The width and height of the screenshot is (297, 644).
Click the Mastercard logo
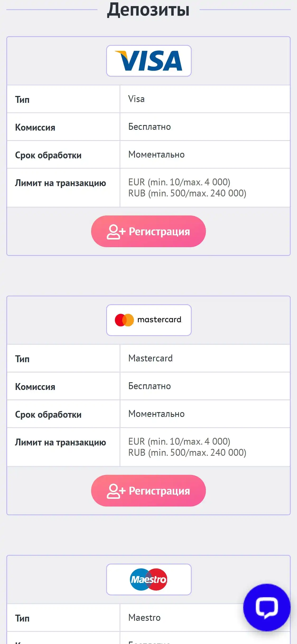pos(149,320)
